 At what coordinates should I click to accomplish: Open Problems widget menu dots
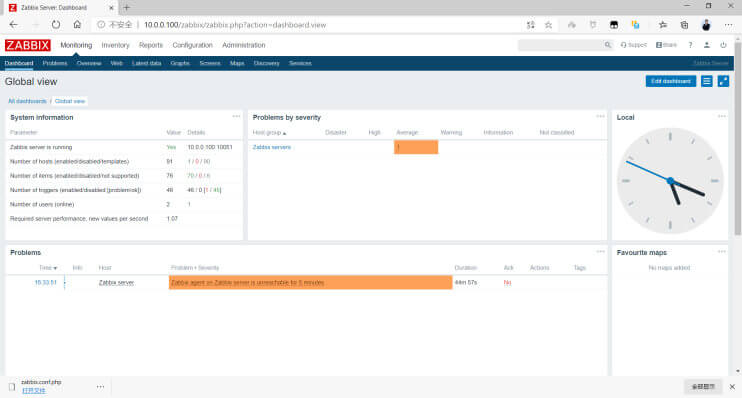point(601,252)
